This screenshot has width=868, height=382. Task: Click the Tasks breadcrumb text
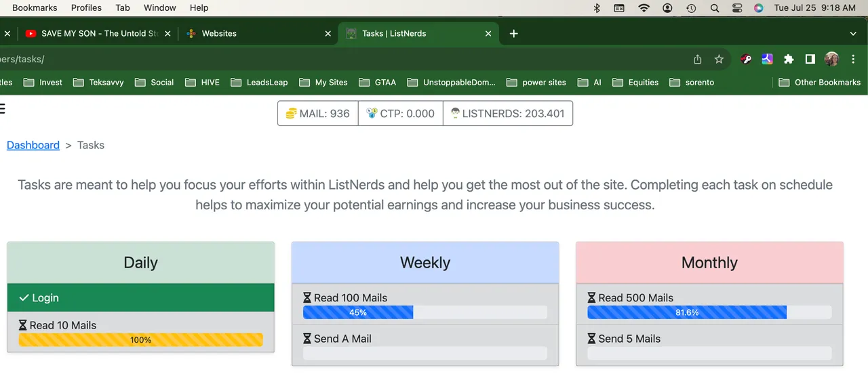point(91,145)
